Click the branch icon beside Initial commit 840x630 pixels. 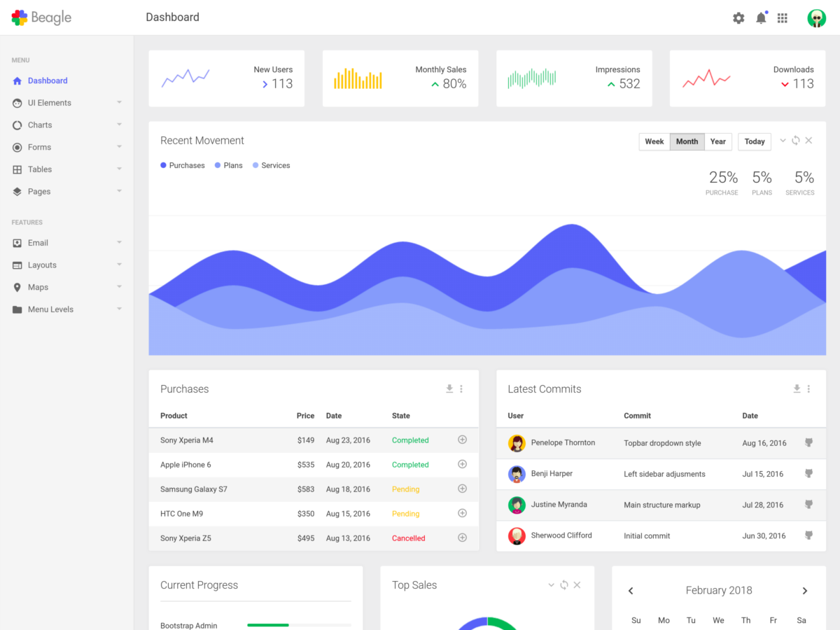(808, 535)
